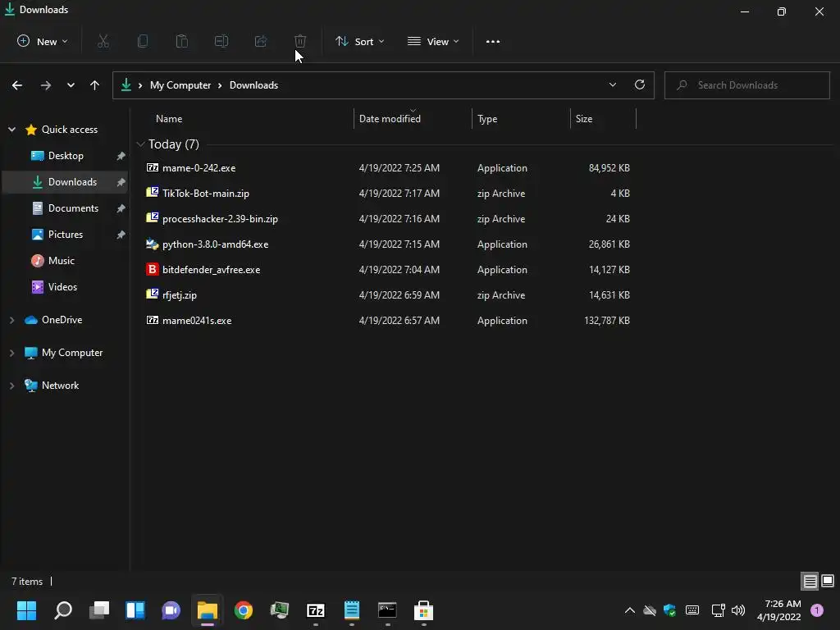Screen dimensions: 840x630
Task: Open the Sort options dropdown
Action: point(359,41)
